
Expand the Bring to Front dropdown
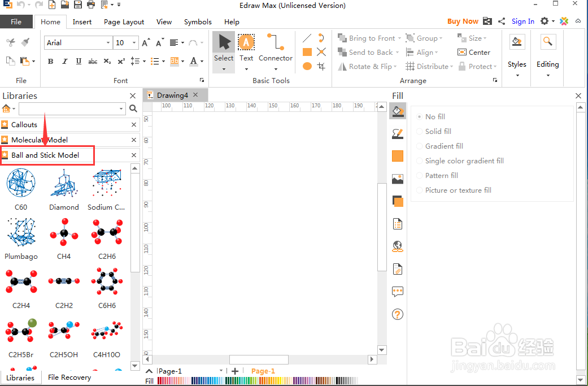pos(399,38)
